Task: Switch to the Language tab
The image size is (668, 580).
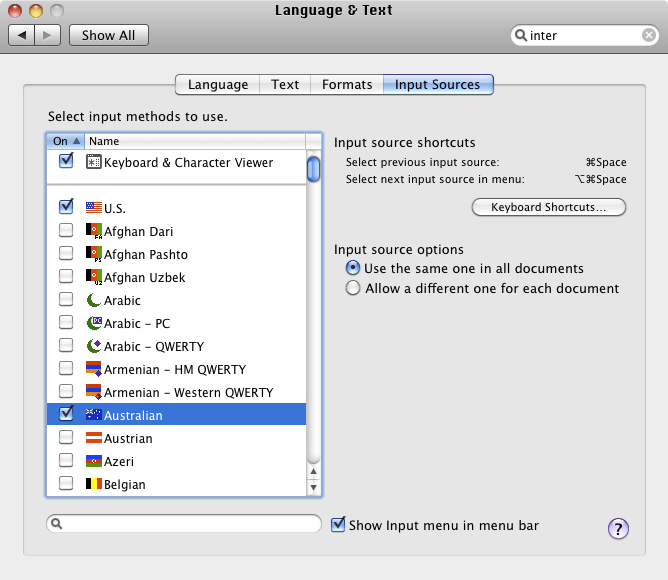Action: click(x=218, y=85)
